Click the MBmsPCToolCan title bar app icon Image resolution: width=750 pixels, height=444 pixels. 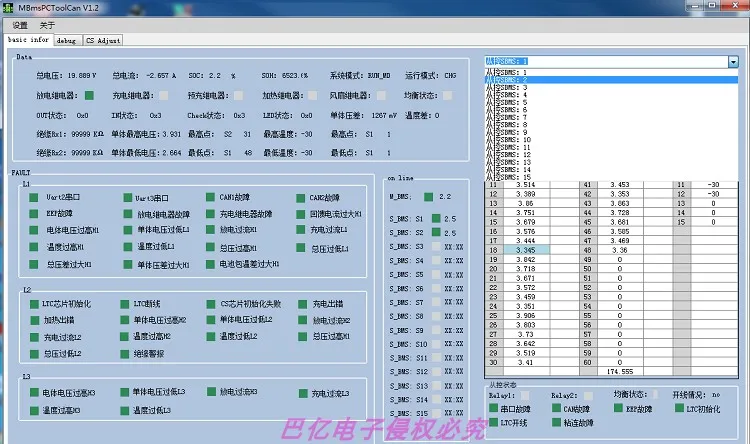click(x=8, y=7)
